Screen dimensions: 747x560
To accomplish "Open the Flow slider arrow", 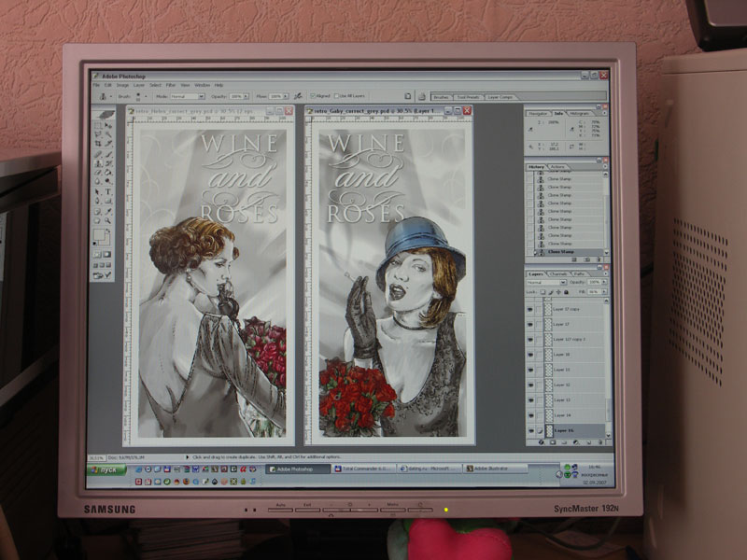I will click(x=286, y=96).
